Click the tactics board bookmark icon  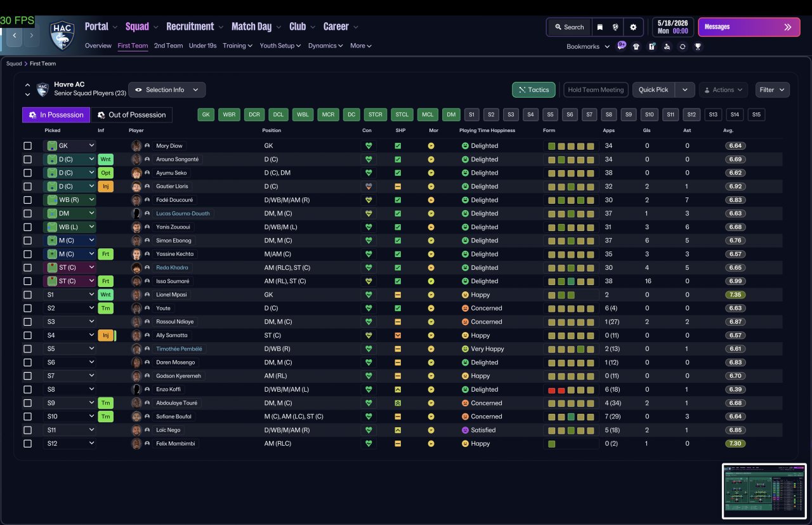652,46
